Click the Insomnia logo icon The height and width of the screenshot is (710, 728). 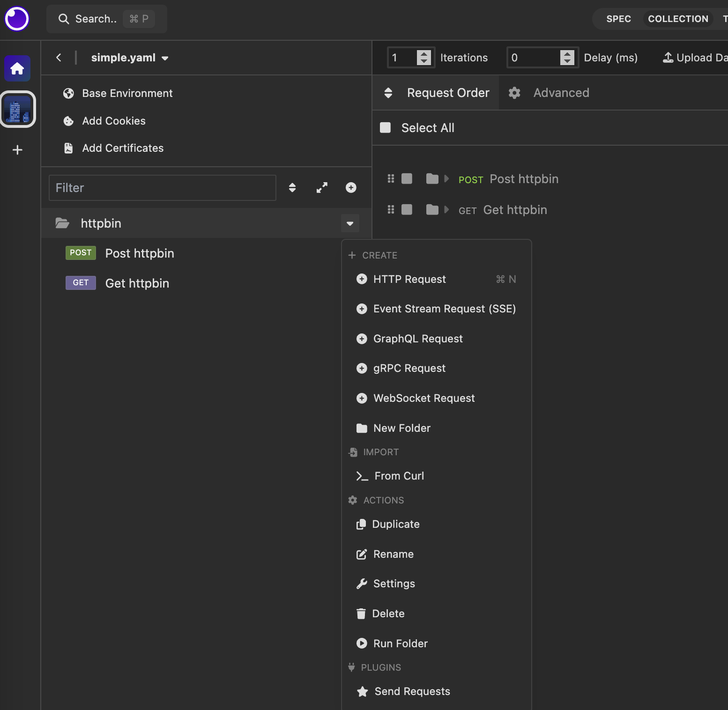[17, 19]
